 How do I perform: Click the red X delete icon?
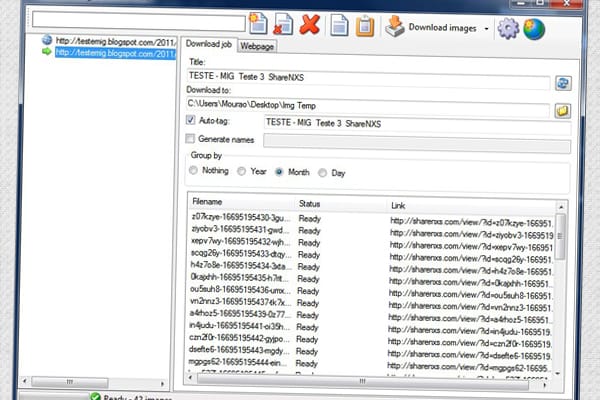pyautogui.click(x=310, y=24)
